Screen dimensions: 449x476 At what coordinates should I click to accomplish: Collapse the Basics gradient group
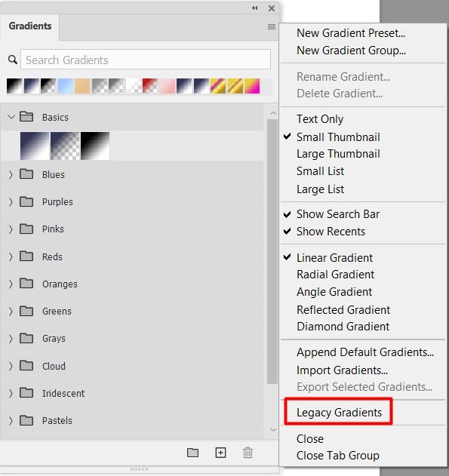tap(11, 117)
